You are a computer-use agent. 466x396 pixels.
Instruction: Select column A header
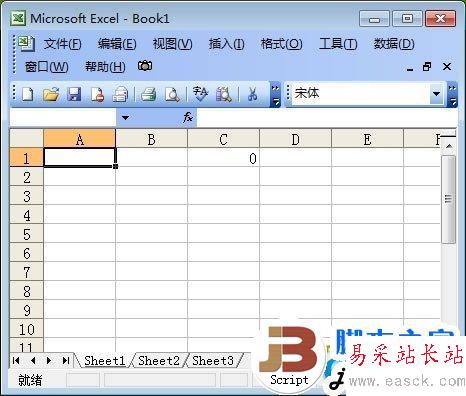80,139
